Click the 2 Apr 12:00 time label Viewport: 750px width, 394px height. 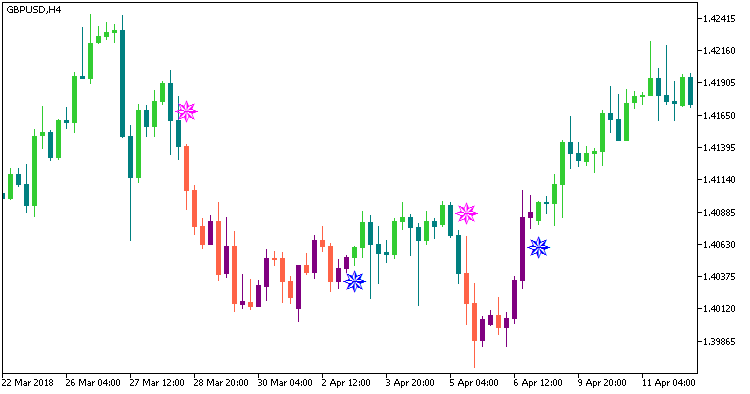click(x=346, y=383)
